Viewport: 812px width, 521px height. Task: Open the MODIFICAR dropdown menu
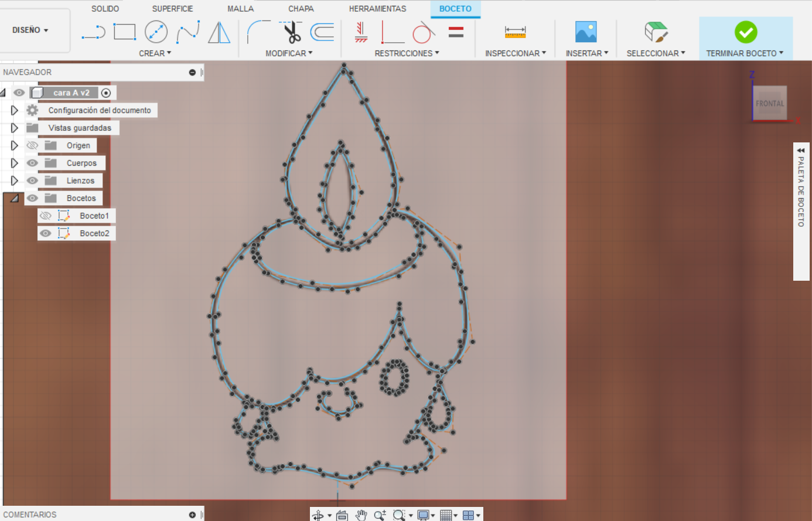(x=289, y=53)
